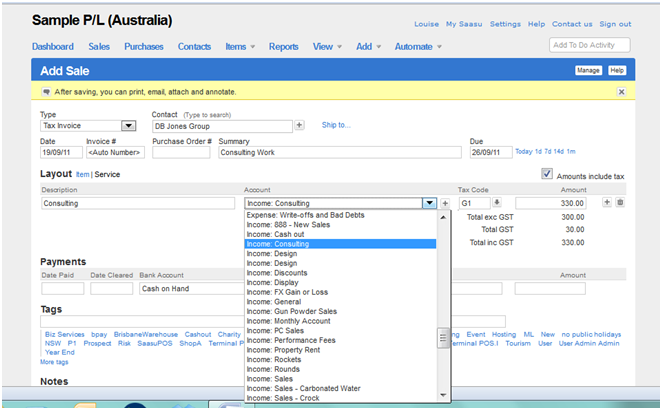
Task: Open the Purchases tab
Action: [x=144, y=46]
